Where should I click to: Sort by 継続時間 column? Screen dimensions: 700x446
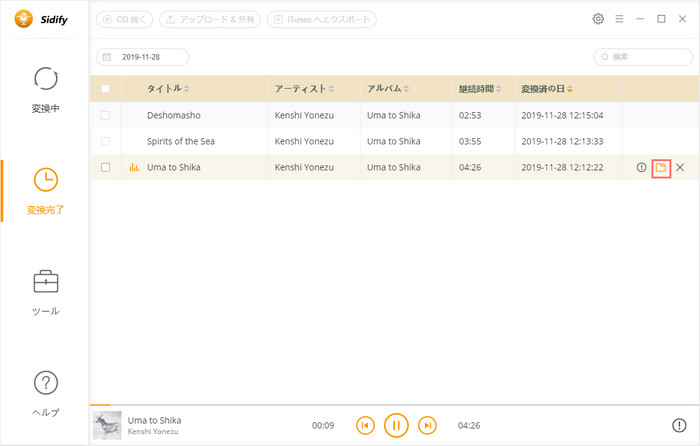click(x=480, y=89)
